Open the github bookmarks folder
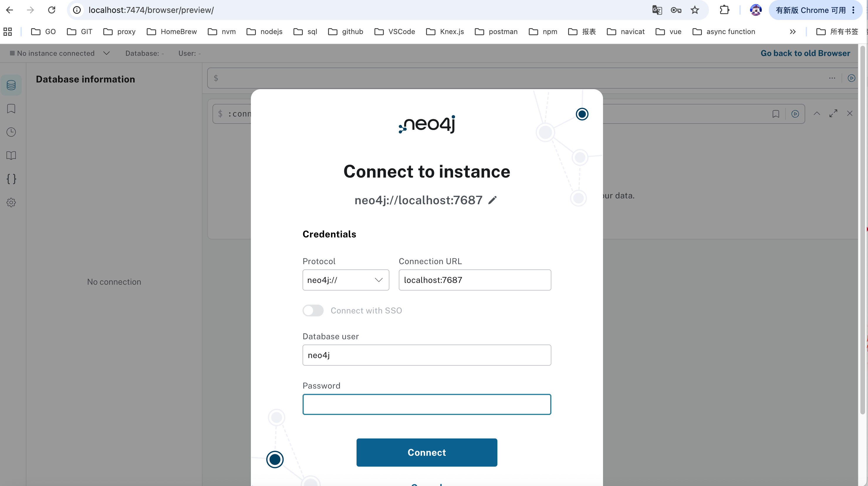 346,32
